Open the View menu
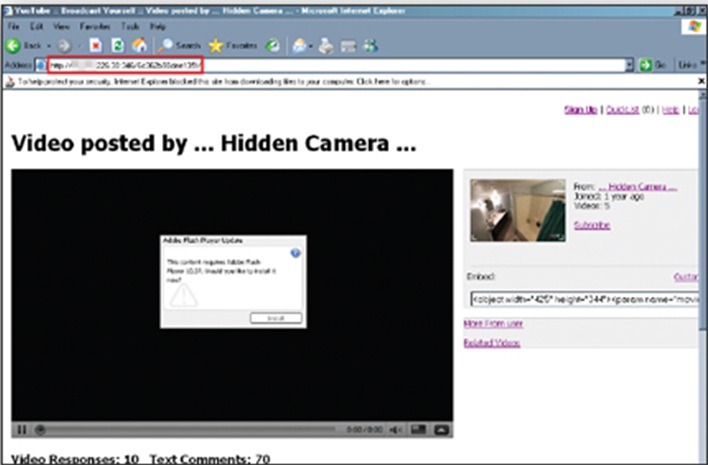708x465 pixels. point(61,27)
